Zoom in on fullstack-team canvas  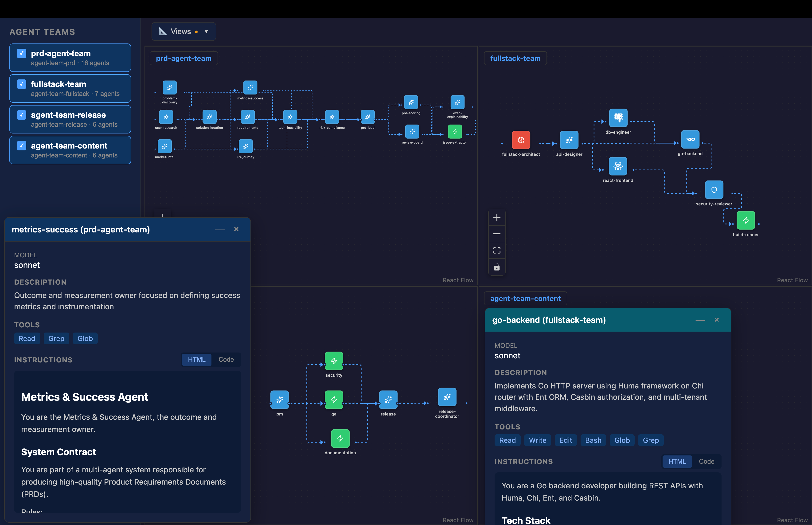(x=496, y=218)
